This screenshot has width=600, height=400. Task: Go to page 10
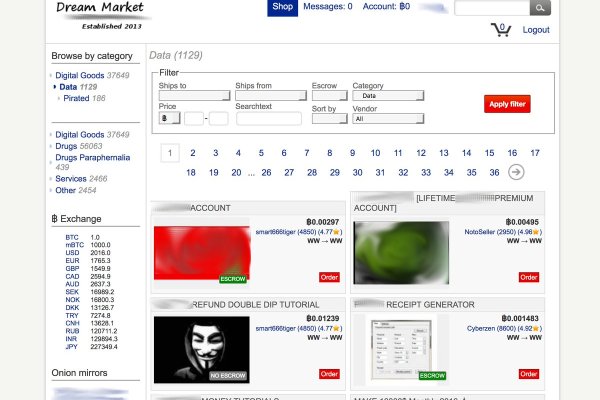(375, 153)
